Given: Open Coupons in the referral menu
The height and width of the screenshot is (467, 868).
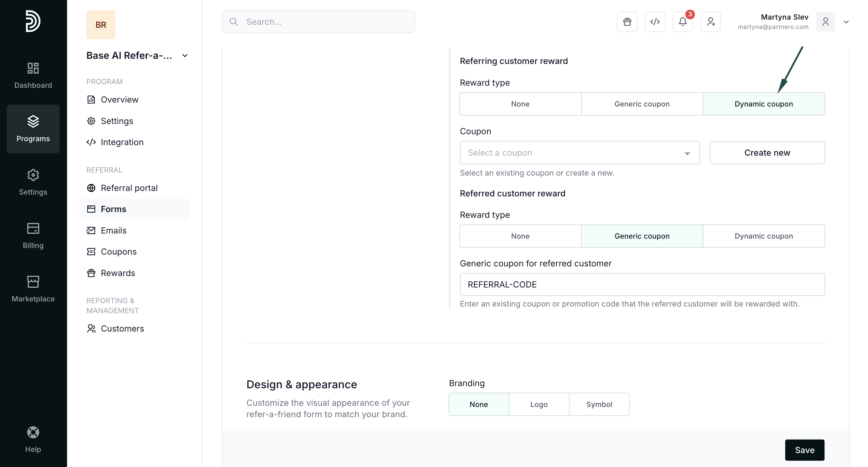Looking at the screenshot, I should (118, 252).
